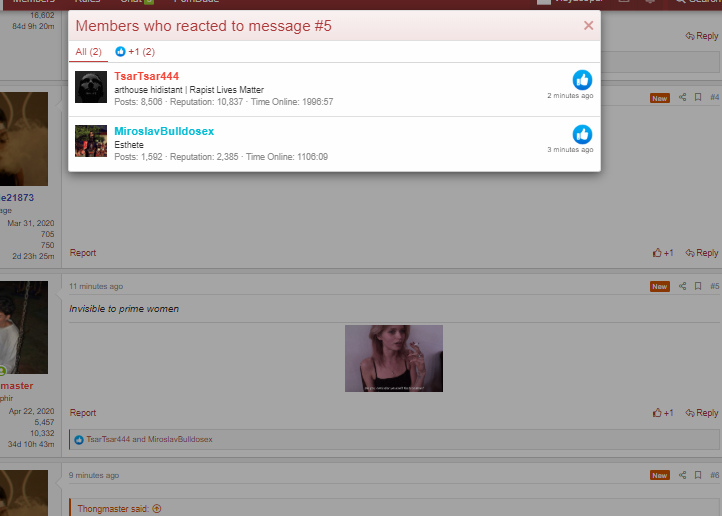Switch to the All (2) tab

point(88,51)
